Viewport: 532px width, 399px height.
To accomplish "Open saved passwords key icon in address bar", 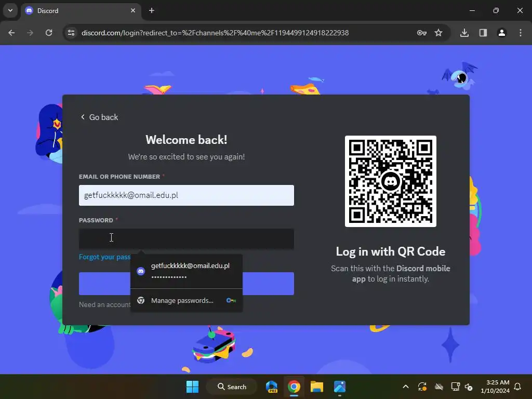I will [421, 33].
